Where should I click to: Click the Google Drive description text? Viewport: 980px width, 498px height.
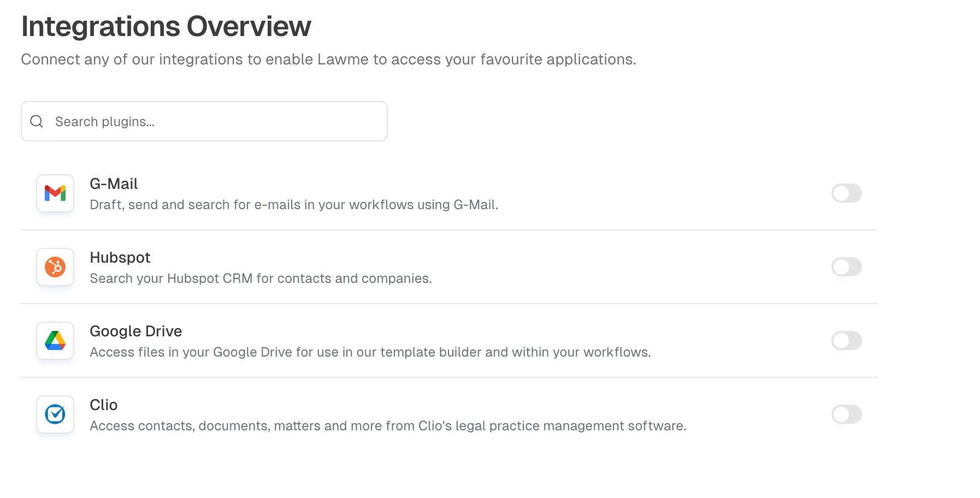pyautogui.click(x=370, y=352)
